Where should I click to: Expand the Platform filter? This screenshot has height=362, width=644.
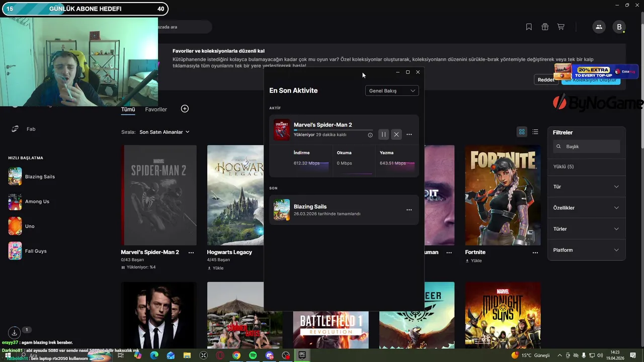pos(586,250)
